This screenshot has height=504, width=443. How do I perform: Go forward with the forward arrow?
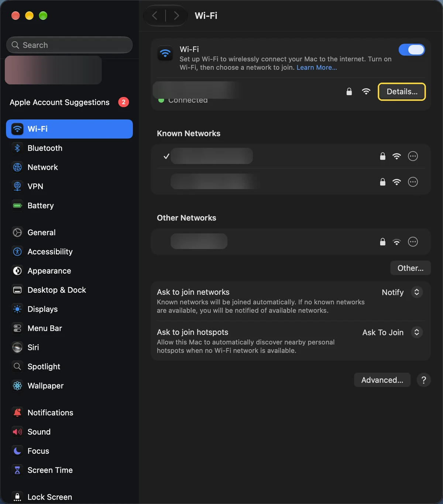click(x=176, y=16)
